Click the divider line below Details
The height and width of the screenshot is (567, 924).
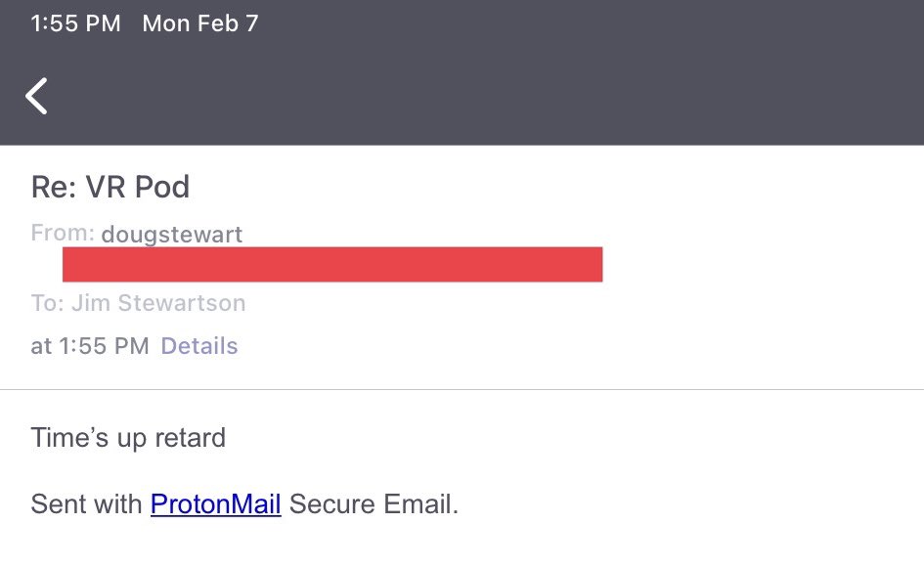coord(462,389)
